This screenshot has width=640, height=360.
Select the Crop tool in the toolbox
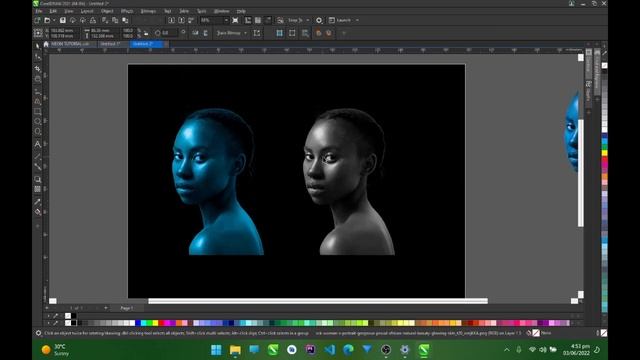tap(38, 68)
